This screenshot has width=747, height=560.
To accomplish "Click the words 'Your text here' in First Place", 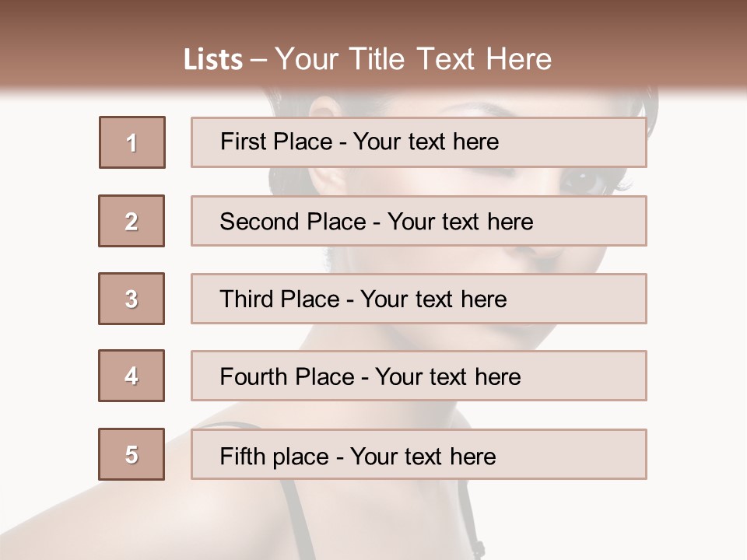I will point(426,142).
